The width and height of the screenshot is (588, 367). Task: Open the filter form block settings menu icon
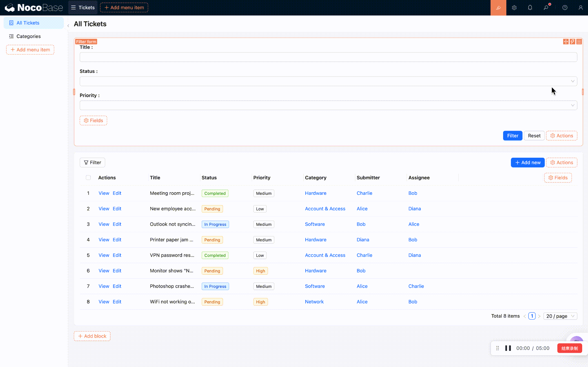click(579, 42)
